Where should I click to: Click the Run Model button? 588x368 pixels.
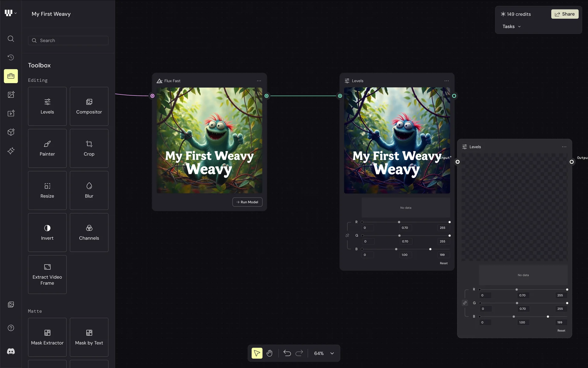[247, 202]
